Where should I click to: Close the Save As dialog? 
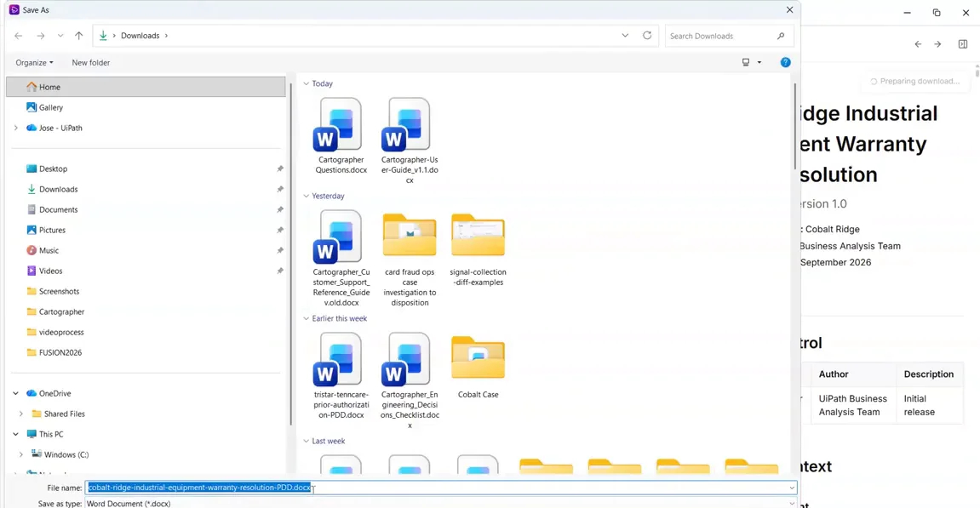(x=789, y=10)
